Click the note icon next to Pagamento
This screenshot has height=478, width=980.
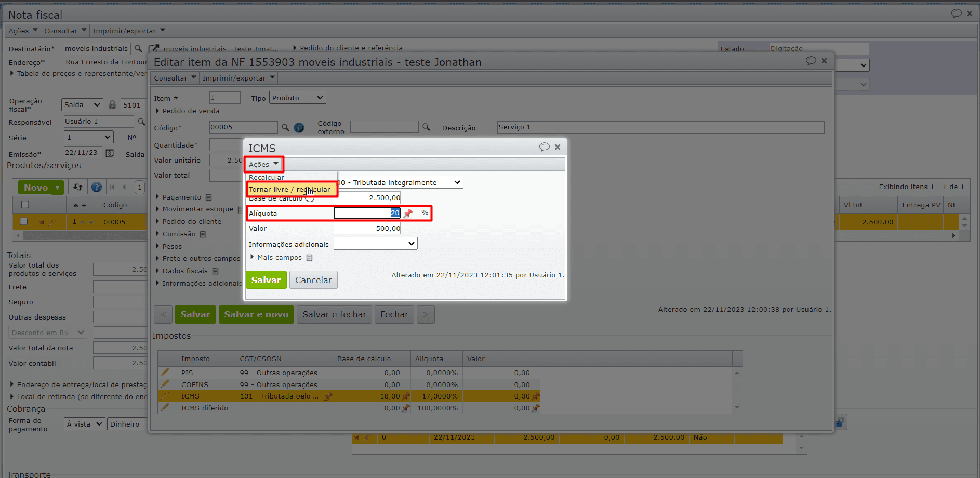pos(209,197)
